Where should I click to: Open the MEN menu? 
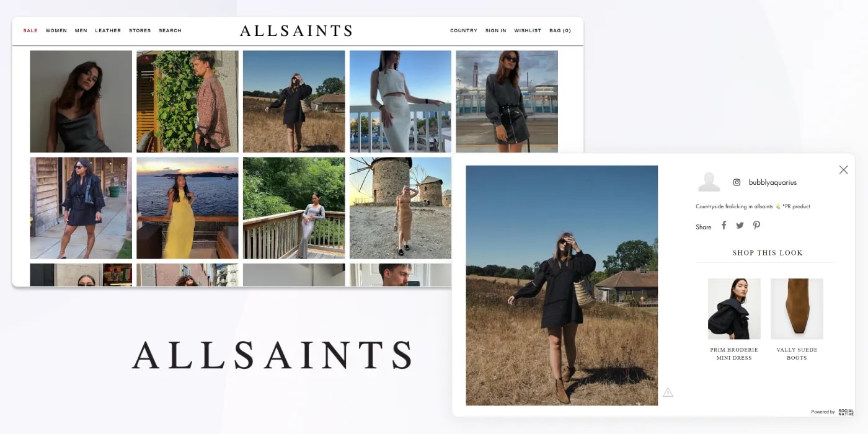point(81,30)
